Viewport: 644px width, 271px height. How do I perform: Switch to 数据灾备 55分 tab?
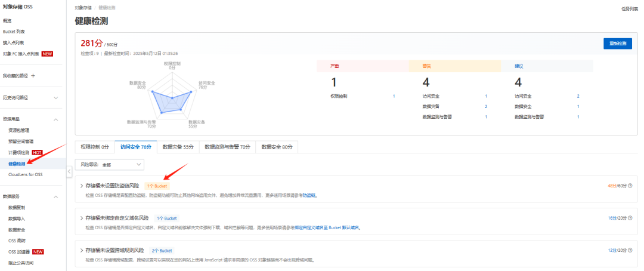click(178, 147)
